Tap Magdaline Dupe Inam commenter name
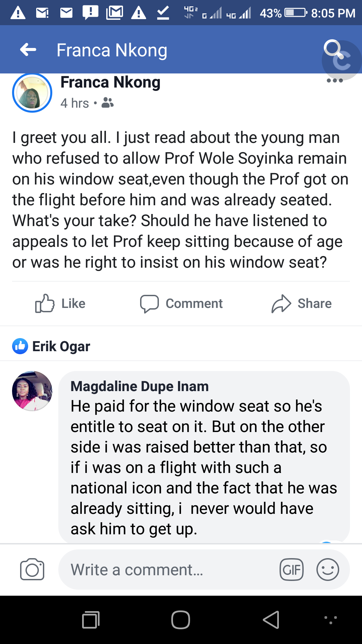The width and height of the screenshot is (362, 644). (x=139, y=386)
